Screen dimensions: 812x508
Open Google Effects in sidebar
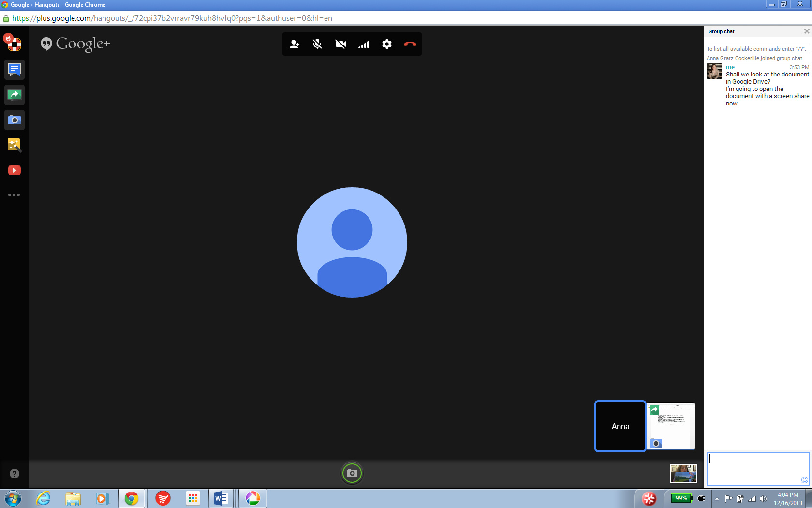pos(15,145)
